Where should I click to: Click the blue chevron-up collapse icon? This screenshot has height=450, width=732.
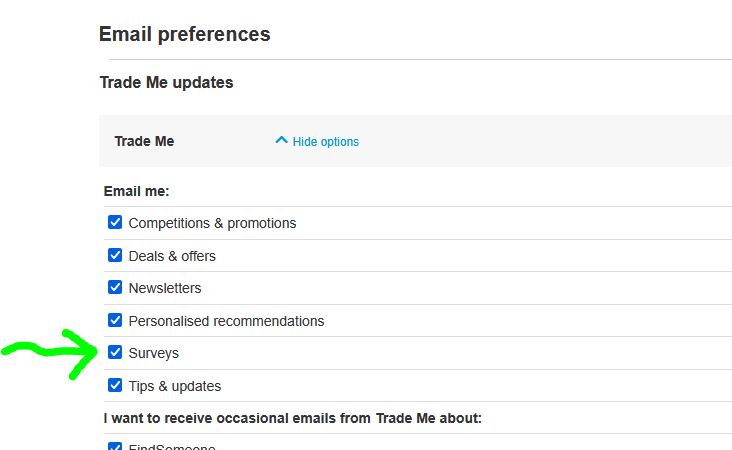click(281, 141)
